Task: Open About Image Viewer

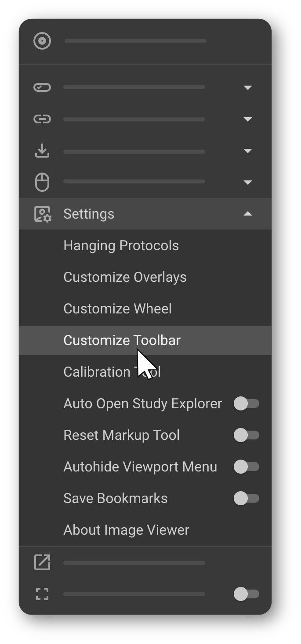Action: pos(126,530)
